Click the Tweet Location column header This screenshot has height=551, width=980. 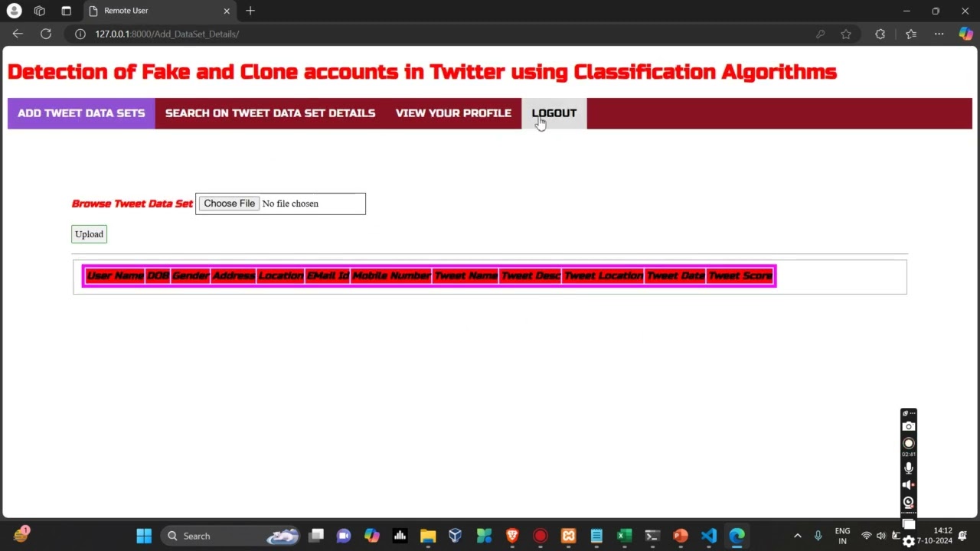coord(603,275)
